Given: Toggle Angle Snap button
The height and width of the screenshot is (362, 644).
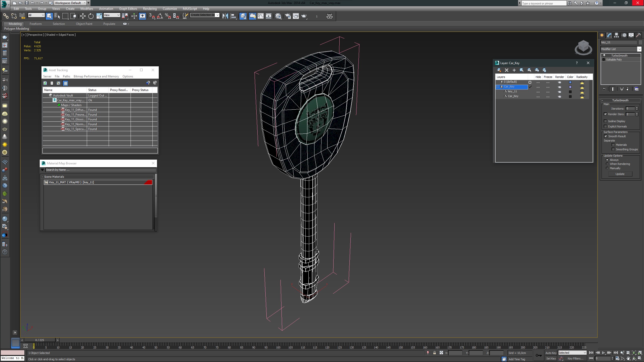Looking at the screenshot, I should pos(160,16).
